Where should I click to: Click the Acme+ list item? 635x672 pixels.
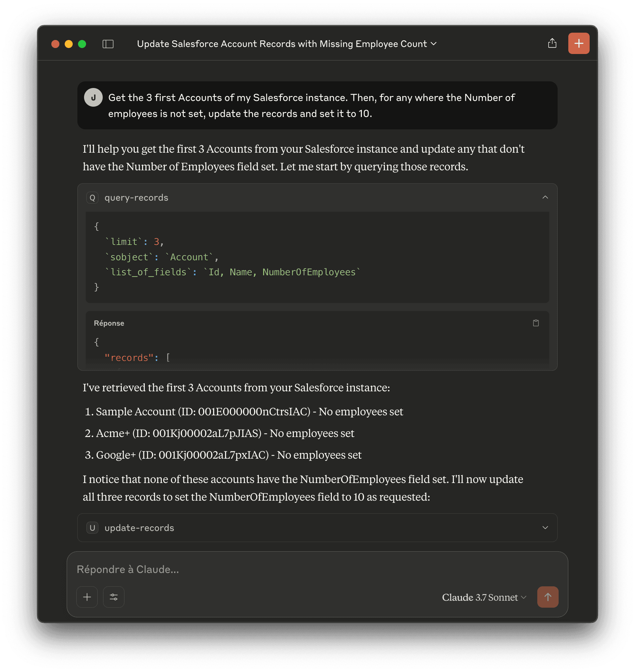(219, 433)
